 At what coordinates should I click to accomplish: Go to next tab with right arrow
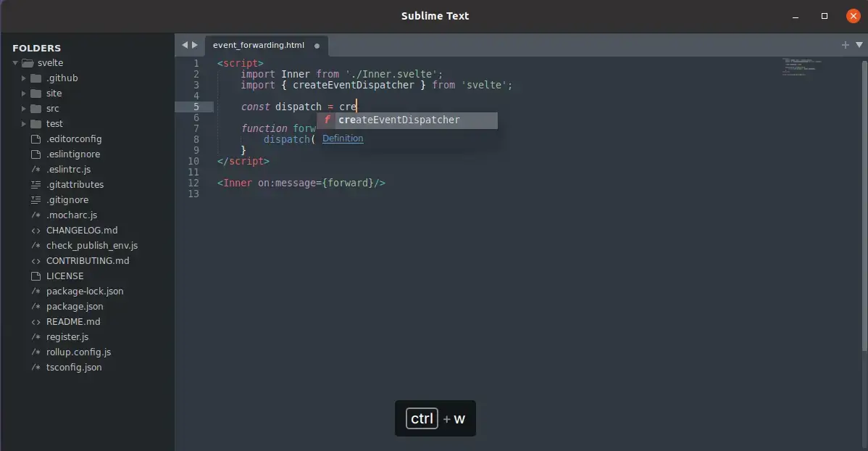point(195,45)
